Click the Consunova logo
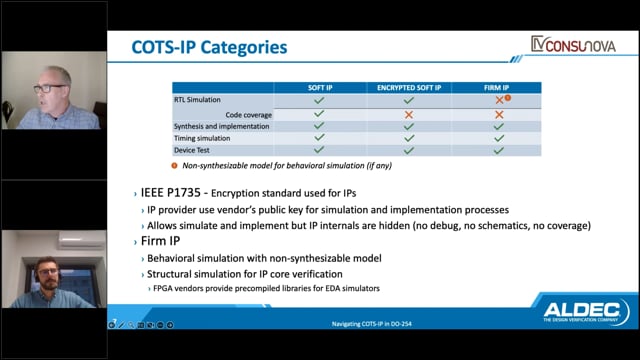 (573, 44)
